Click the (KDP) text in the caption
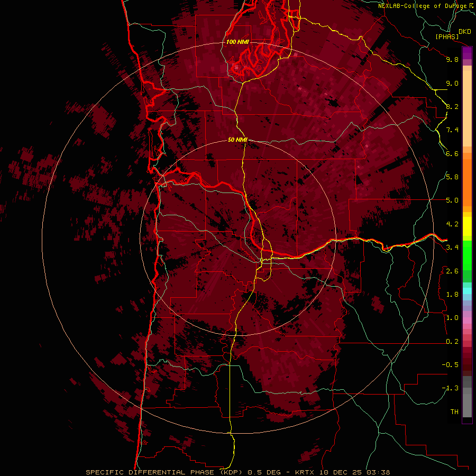The width and height of the screenshot is (476, 476). pos(231,472)
